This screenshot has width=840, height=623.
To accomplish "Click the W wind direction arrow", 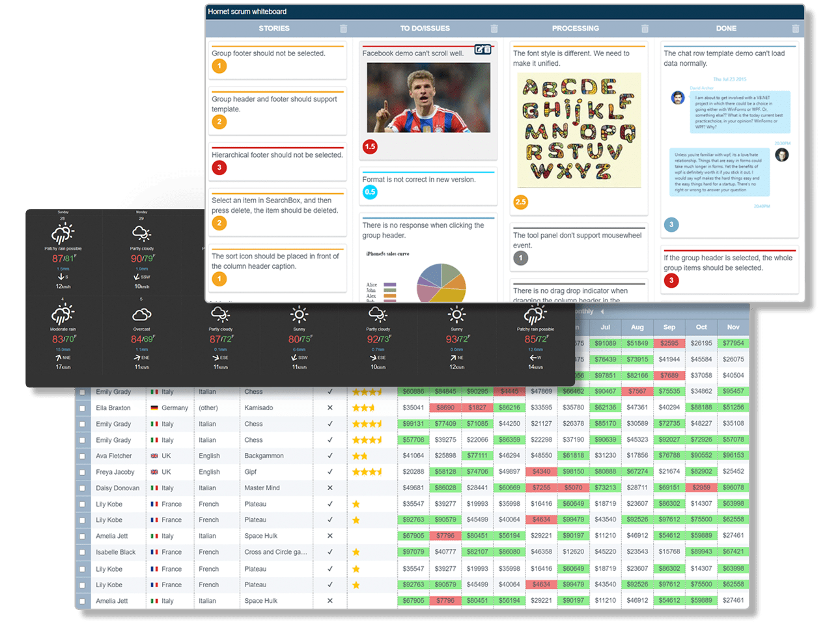I will pos(532,357).
